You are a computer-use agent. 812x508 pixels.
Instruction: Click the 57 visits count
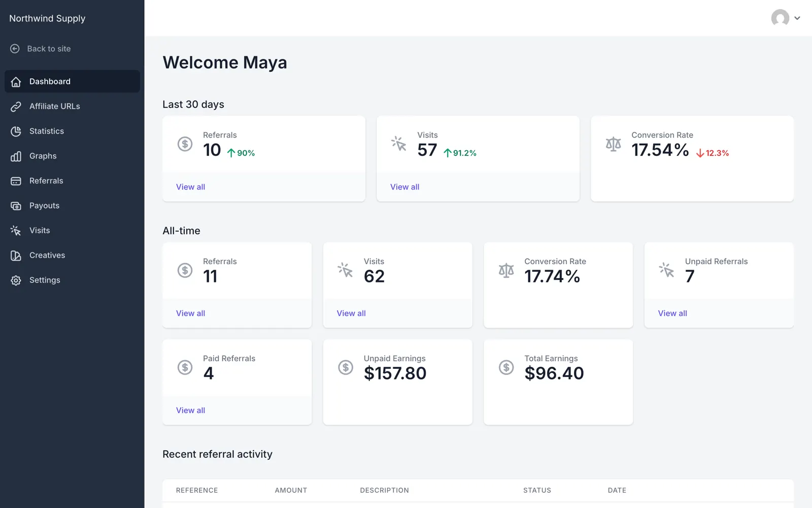(x=427, y=150)
